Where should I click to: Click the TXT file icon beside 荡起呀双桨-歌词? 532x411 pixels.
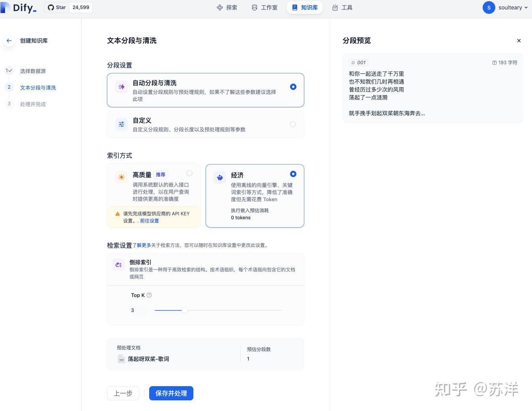tap(122, 359)
